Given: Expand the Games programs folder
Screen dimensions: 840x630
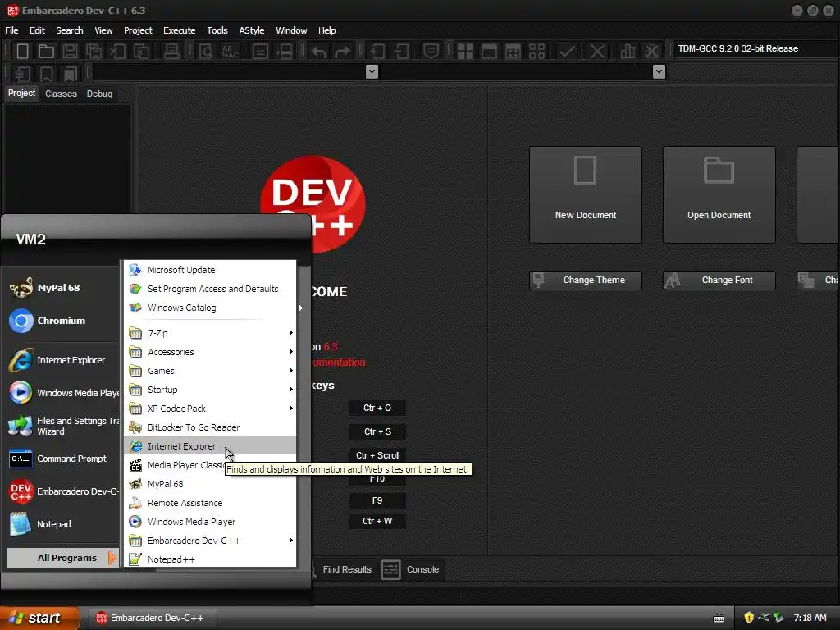Looking at the screenshot, I should [x=210, y=371].
